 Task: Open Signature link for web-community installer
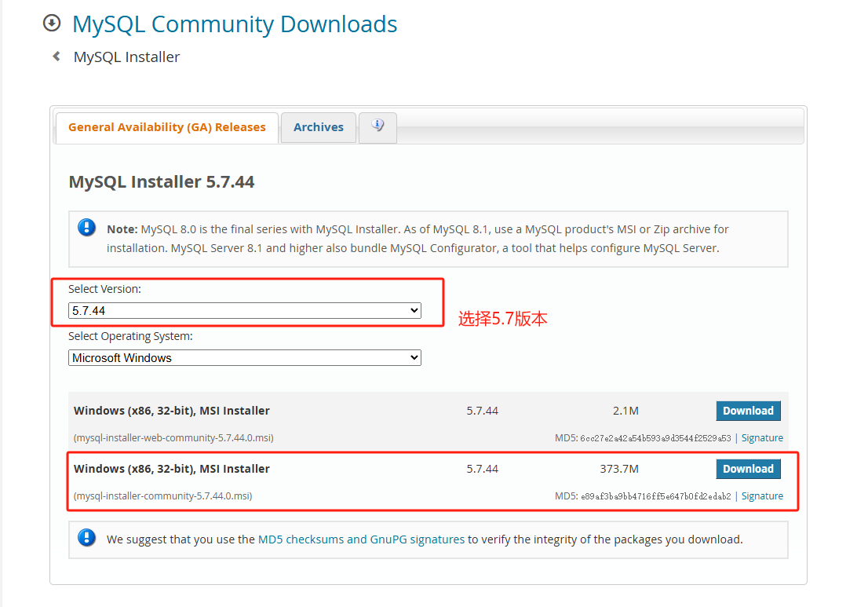[762, 438]
